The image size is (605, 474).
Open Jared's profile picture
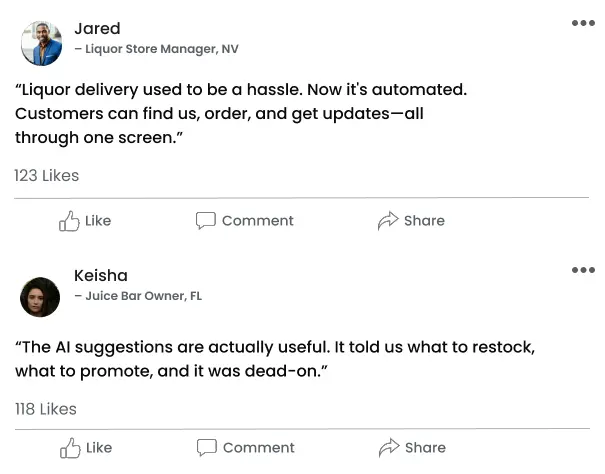pos(41,43)
